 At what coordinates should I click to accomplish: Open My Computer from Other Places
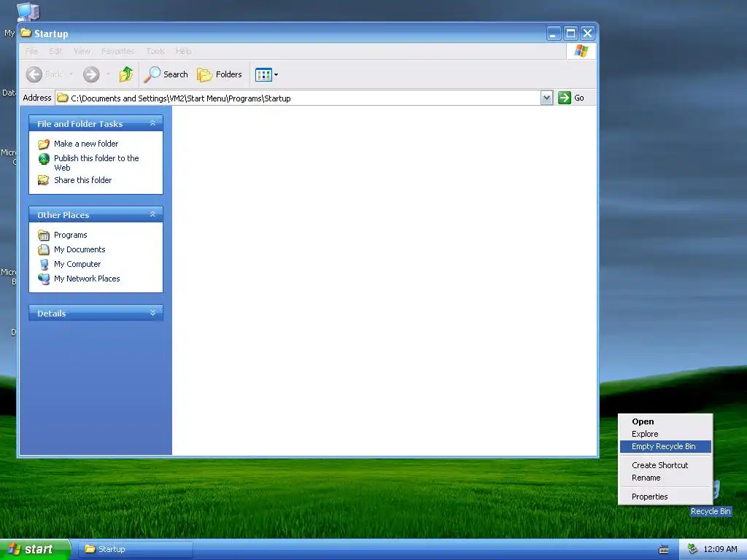pos(77,264)
